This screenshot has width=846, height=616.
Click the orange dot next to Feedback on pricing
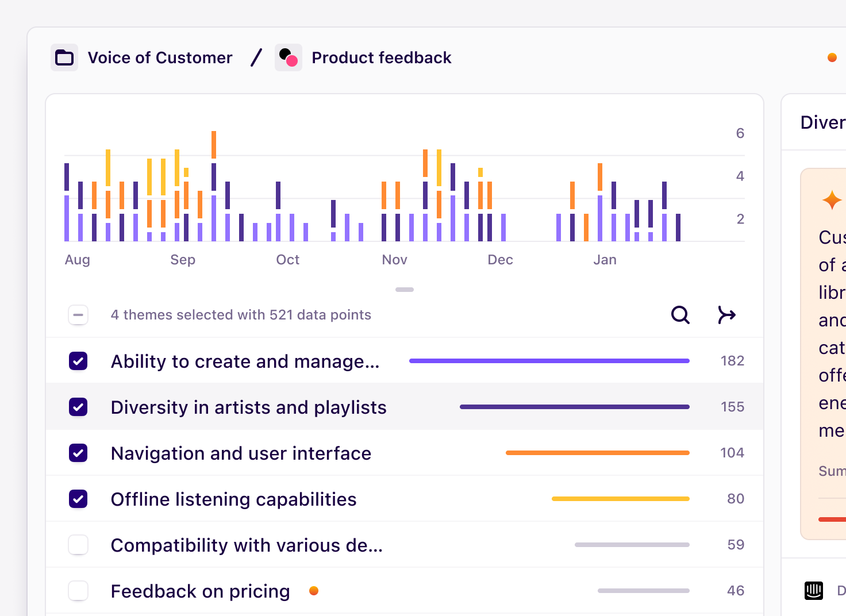tap(314, 590)
